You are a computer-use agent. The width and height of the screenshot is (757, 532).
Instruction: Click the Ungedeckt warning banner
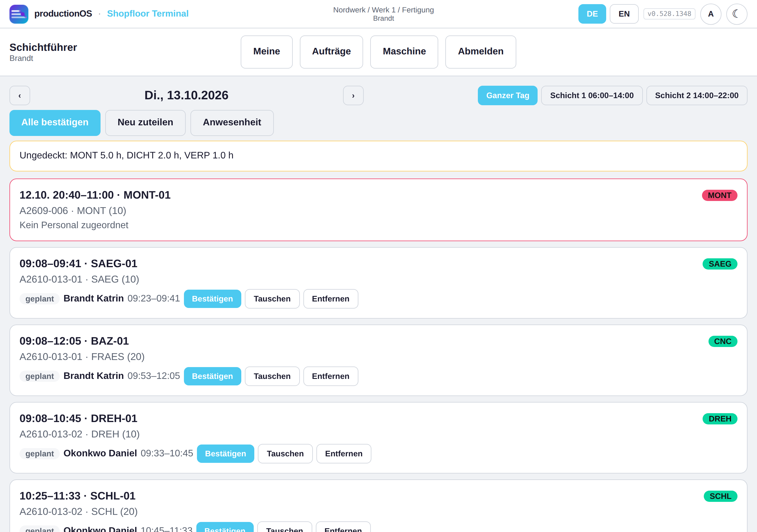tap(378, 156)
